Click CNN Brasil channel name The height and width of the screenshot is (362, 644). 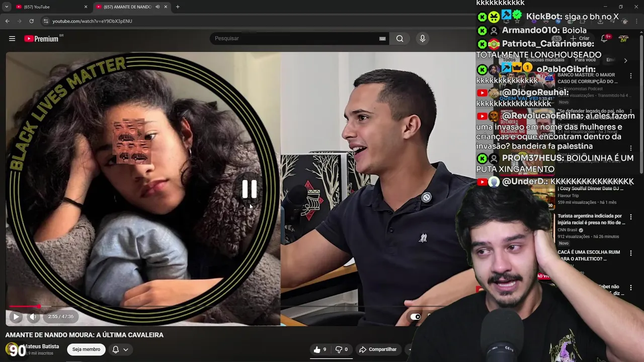(x=568, y=230)
